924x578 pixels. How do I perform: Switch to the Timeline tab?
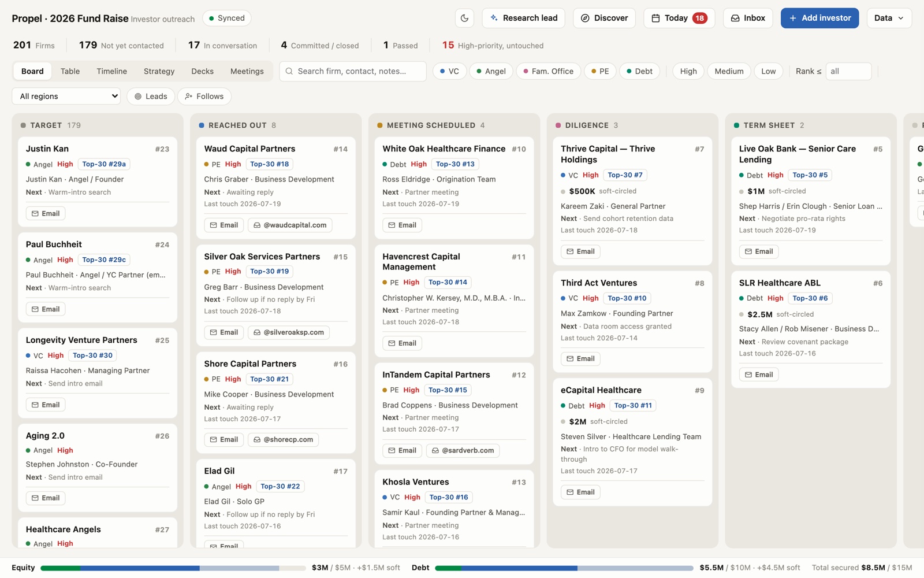[111, 71]
